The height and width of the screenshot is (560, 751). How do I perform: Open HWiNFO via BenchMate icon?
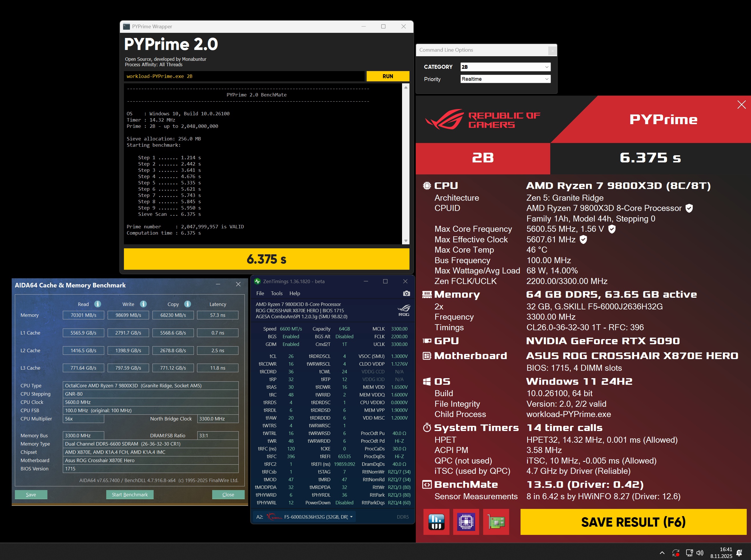coord(436,522)
